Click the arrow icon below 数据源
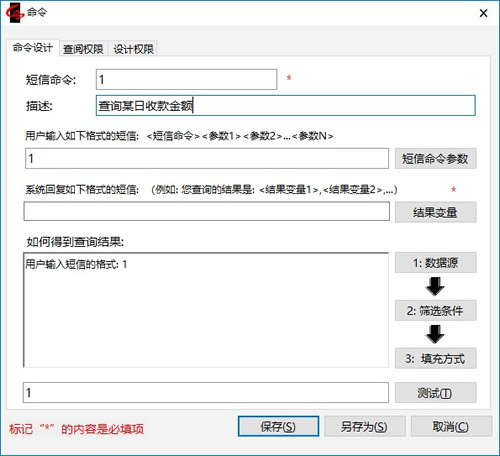The width and height of the screenshot is (500, 456). point(435,286)
